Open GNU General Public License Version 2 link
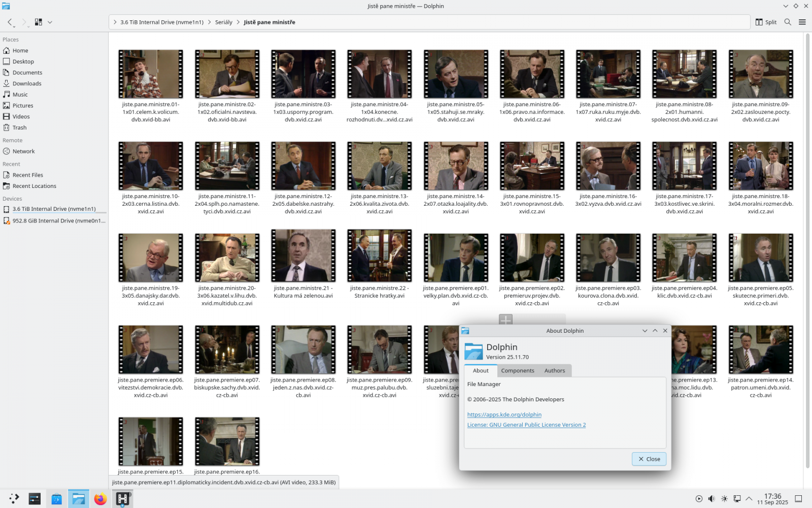This screenshot has height=508, width=812. point(526,425)
